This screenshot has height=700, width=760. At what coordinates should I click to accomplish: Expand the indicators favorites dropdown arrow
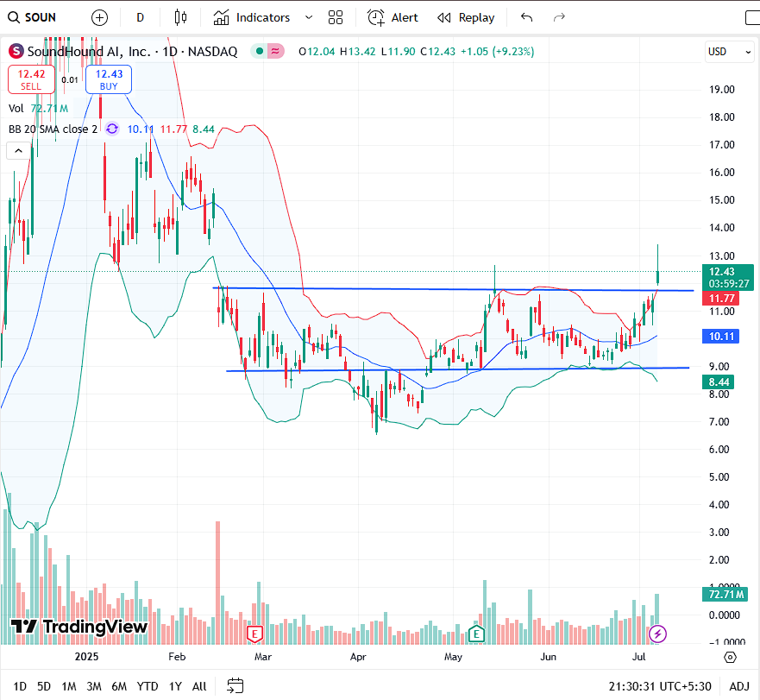(x=308, y=17)
